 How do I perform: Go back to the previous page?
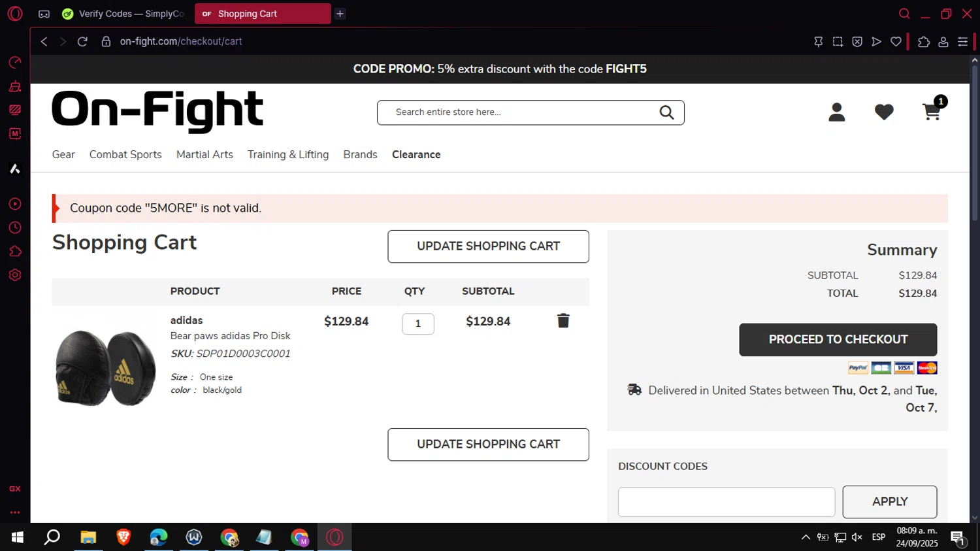click(44, 41)
